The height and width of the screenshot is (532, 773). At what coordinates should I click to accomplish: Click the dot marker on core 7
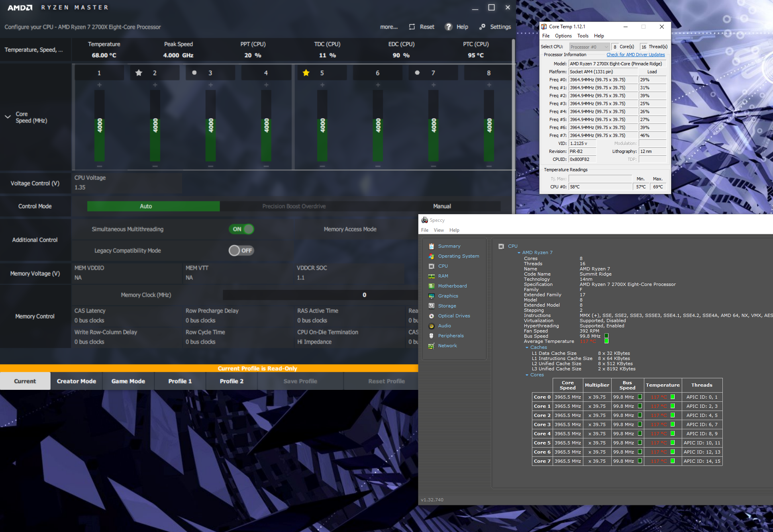point(417,73)
